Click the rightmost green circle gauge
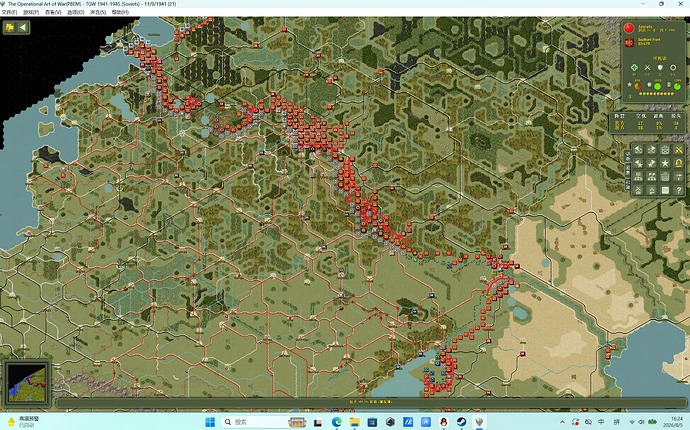The width and height of the screenshot is (690, 430). 677,86
